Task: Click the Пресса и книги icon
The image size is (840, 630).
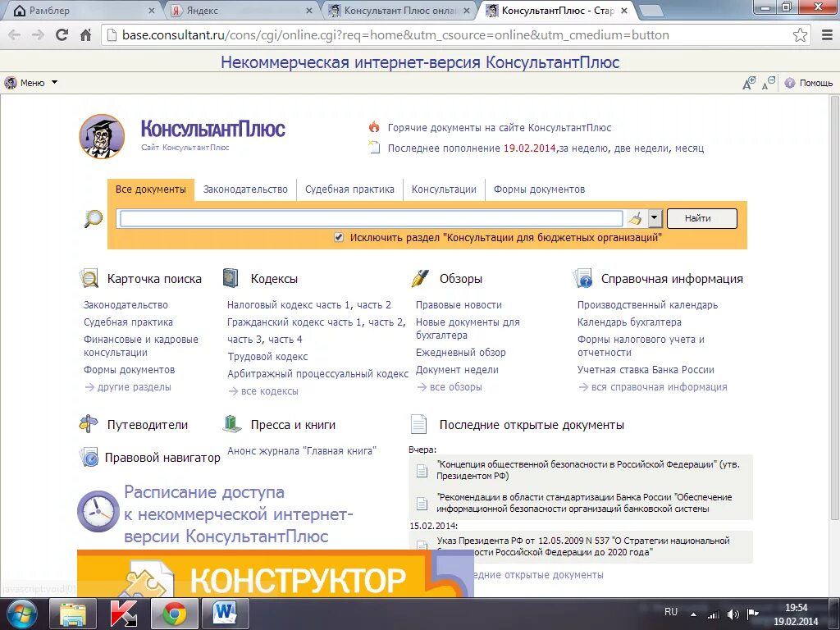Action: [x=232, y=424]
